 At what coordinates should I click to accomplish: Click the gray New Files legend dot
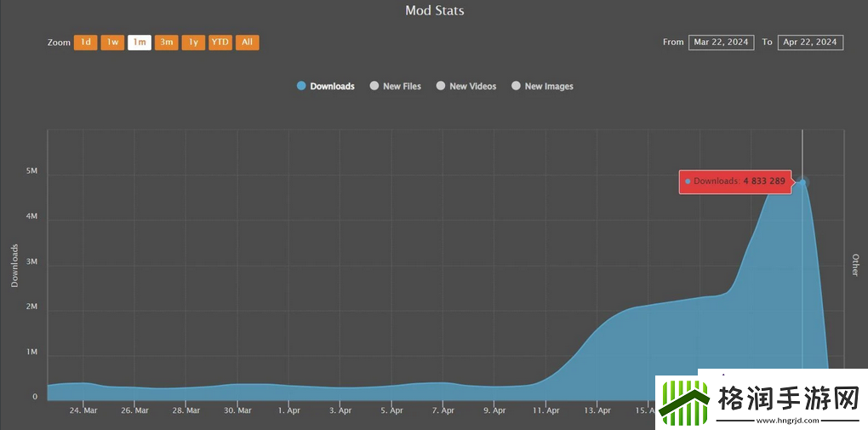(x=374, y=86)
